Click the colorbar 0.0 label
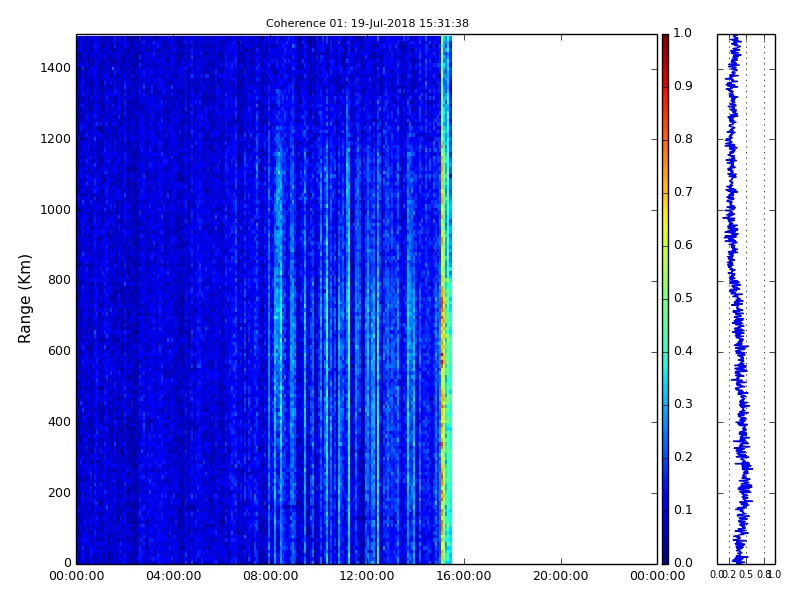 (683, 563)
